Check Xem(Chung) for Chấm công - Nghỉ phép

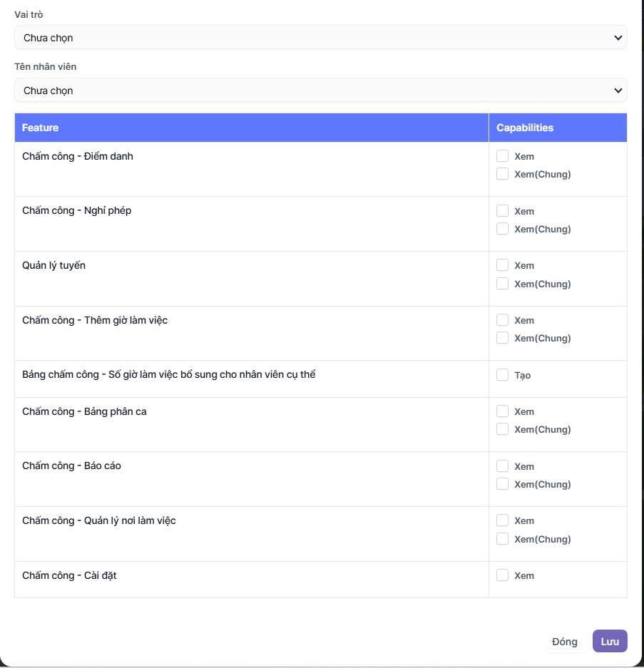503,229
